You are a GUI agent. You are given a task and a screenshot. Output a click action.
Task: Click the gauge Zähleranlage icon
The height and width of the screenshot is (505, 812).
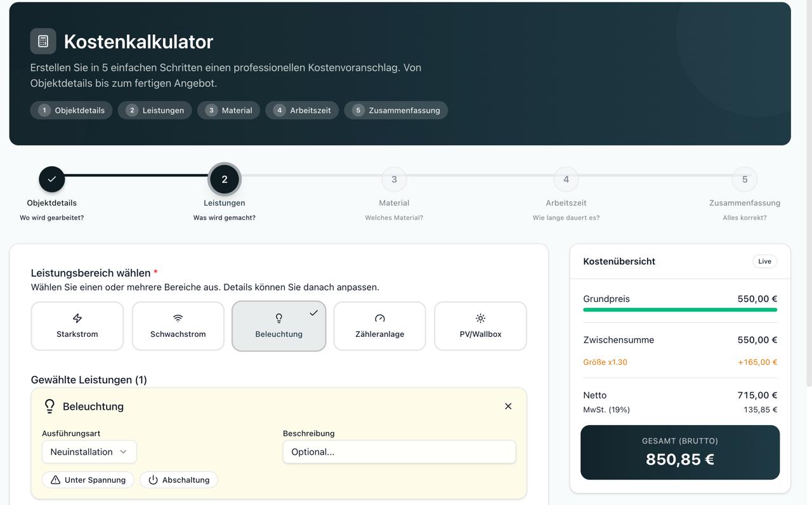coord(380,318)
